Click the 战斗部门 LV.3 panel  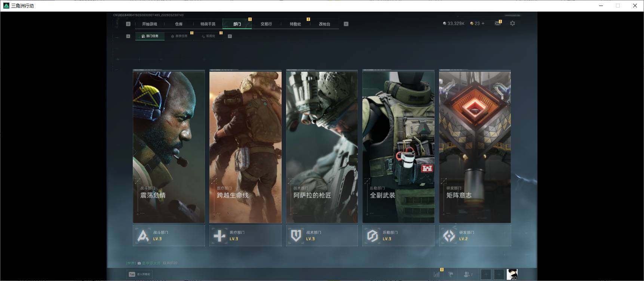tap(169, 235)
